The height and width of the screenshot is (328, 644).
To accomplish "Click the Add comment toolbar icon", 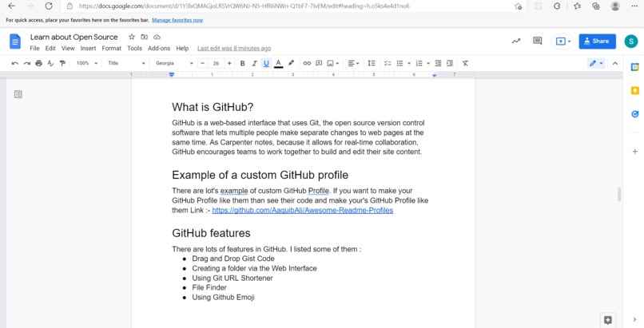I will 319,63.
